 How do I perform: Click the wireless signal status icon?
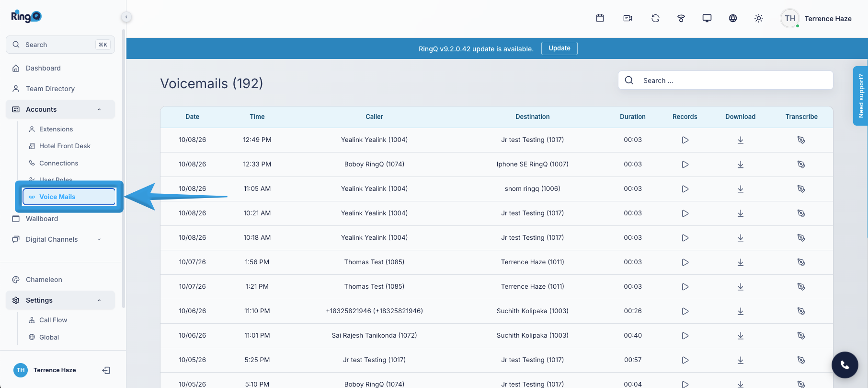point(681,18)
